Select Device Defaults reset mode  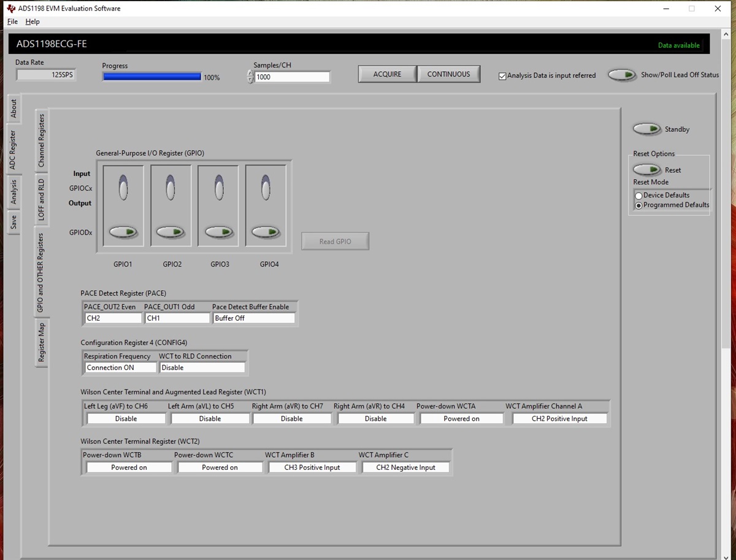638,196
